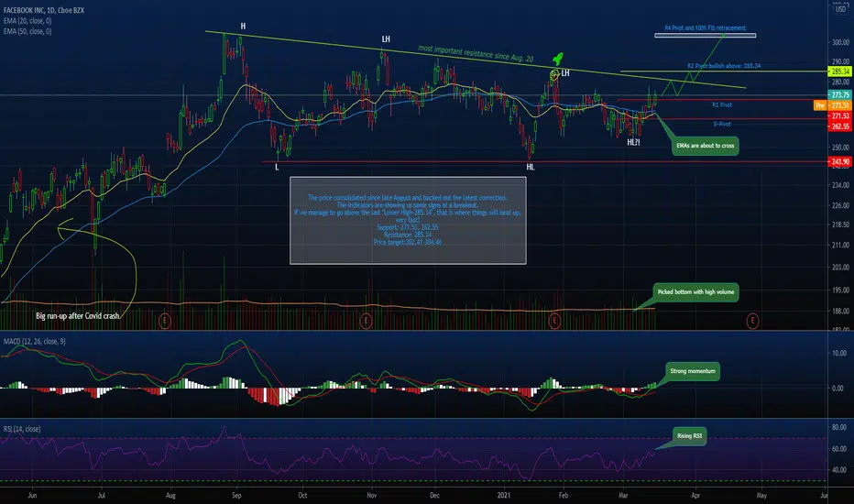
Task: Click the earnings 'E' marker near November
Action: (366, 321)
